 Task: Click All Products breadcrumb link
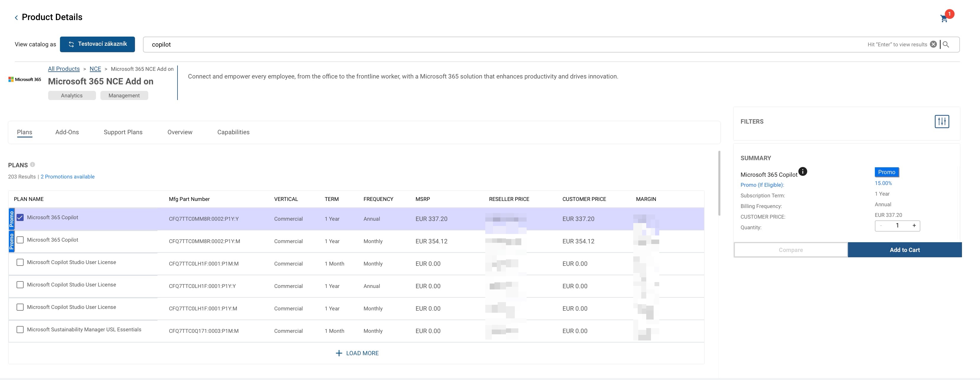[x=64, y=69]
